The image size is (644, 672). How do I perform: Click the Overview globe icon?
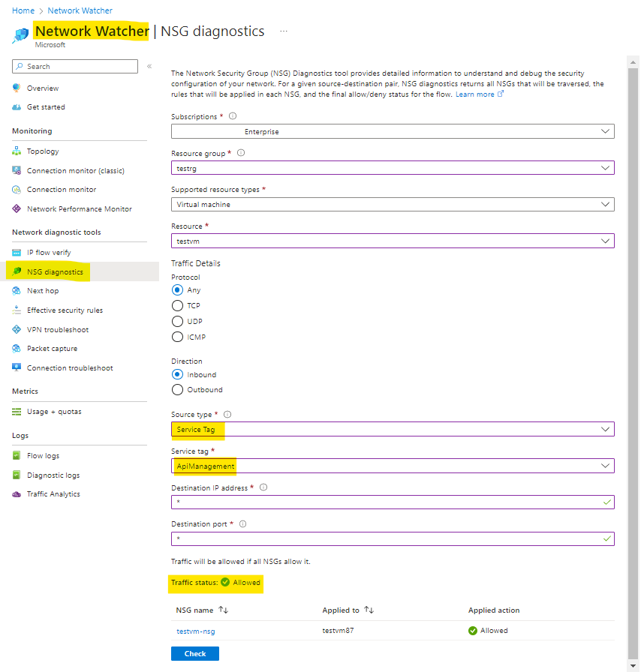click(17, 88)
